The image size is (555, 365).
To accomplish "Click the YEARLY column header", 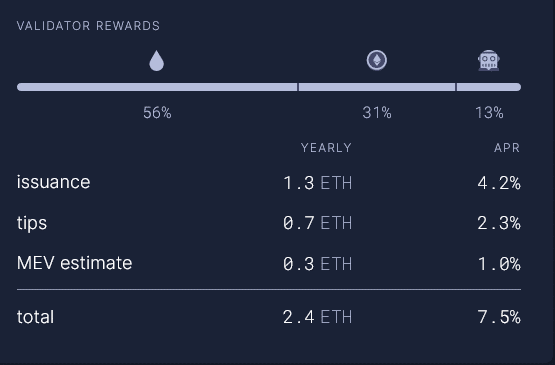I will pos(326,148).
